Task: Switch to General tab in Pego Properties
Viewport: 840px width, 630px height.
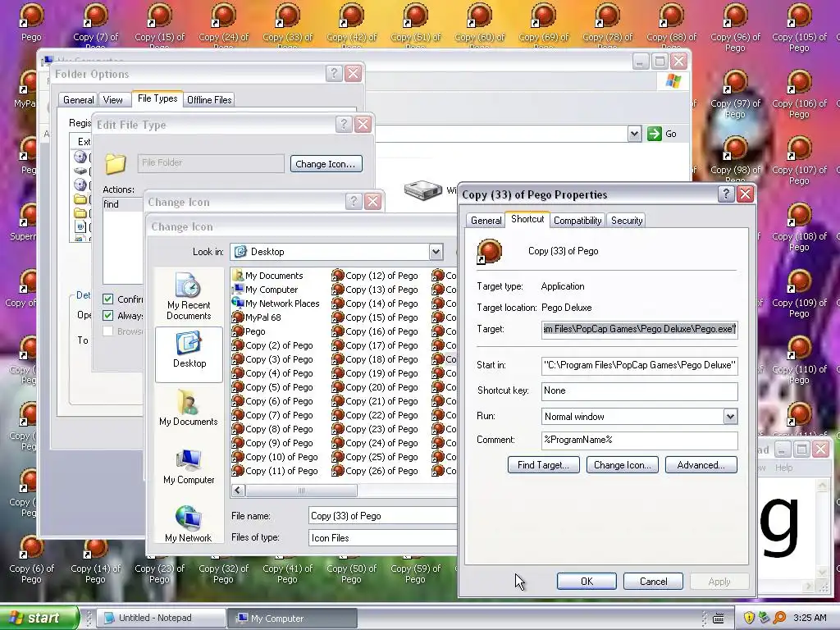Action: point(486,220)
